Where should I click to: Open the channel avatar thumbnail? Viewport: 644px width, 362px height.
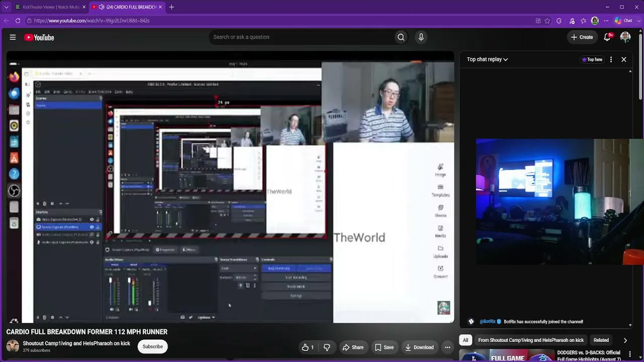(13, 346)
